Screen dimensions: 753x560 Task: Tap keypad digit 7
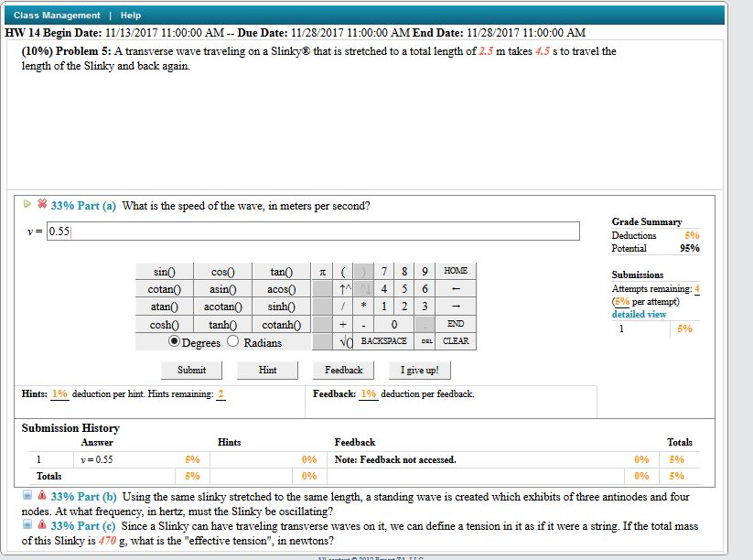pyautogui.click(x=384, y=272)
